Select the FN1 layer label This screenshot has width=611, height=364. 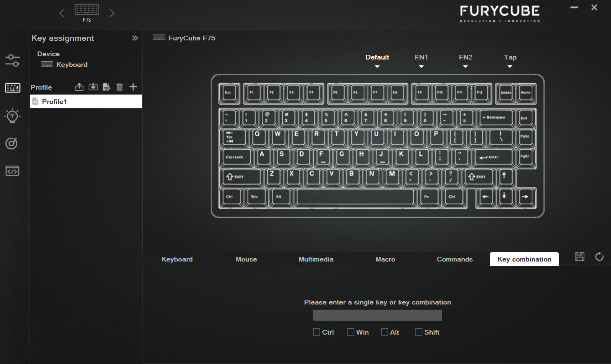[x=421, y=57]
